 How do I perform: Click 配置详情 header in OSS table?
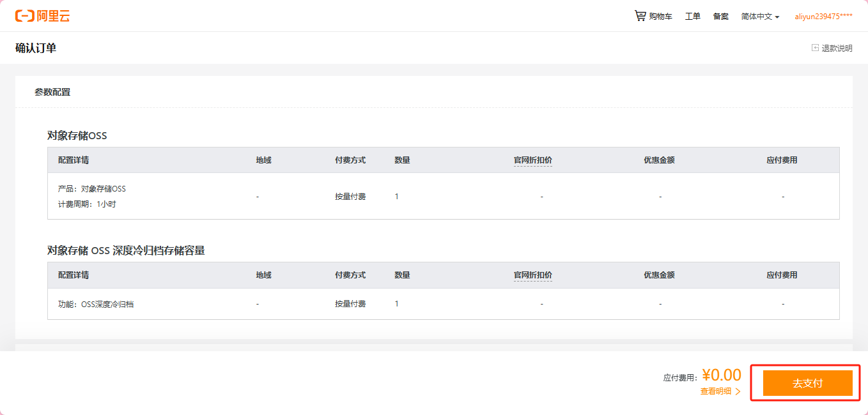pos(74,160)
